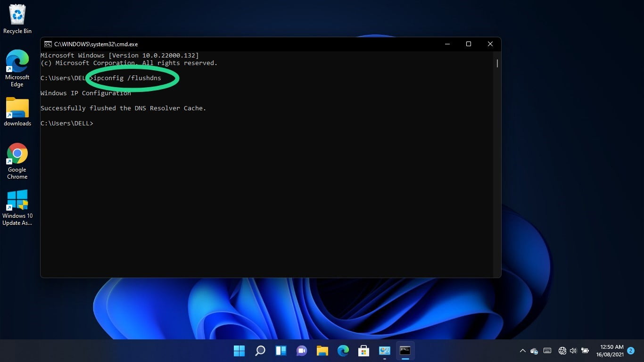Screen dimensions: 644x362
Task: Click the Windows Start button
Action: (239, 351)
